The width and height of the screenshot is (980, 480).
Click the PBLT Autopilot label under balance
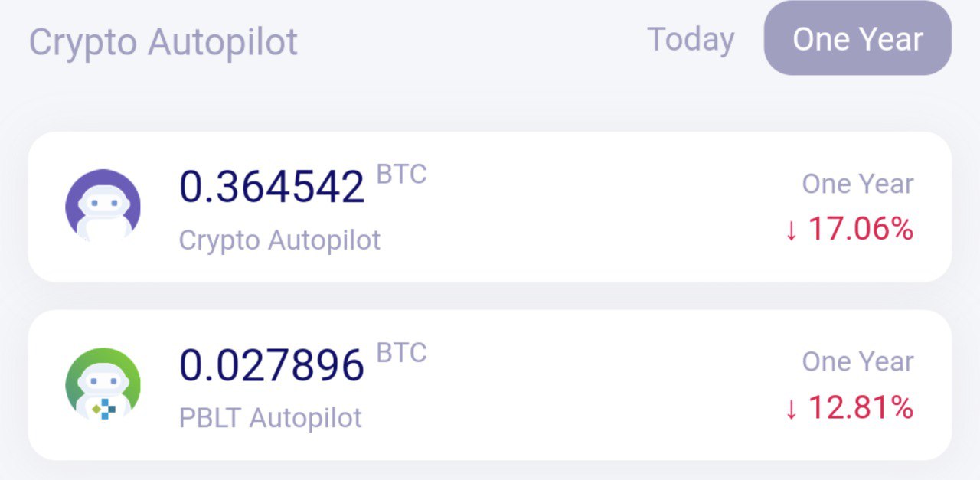click(270, 418)
